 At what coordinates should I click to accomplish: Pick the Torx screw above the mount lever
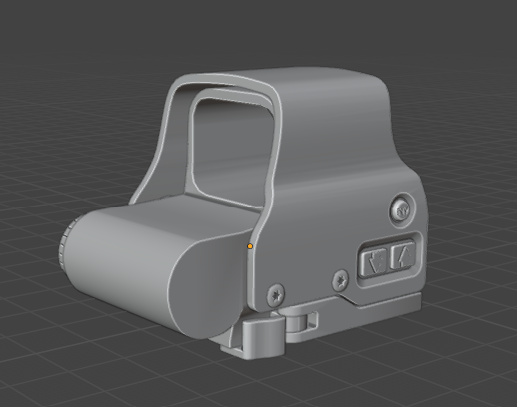(276, 295)
